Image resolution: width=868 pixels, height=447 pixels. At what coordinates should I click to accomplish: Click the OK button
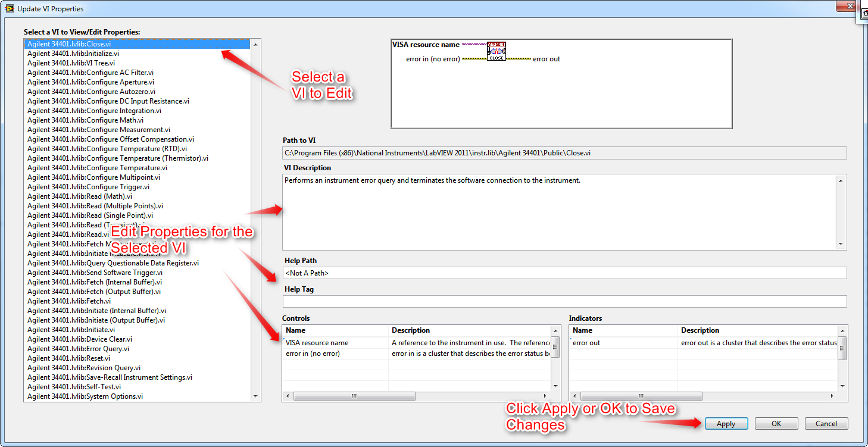click(x=776, y=424)
